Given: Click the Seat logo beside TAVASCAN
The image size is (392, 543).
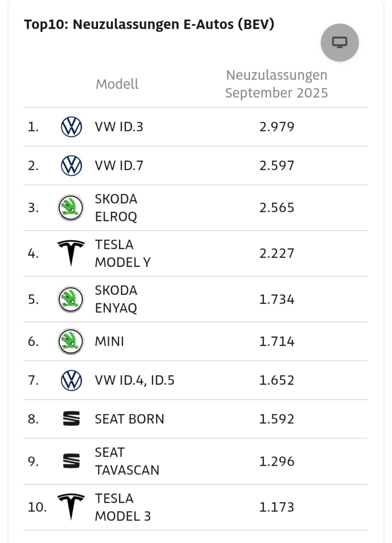Looking at the screenshot, I should [71, 461].
